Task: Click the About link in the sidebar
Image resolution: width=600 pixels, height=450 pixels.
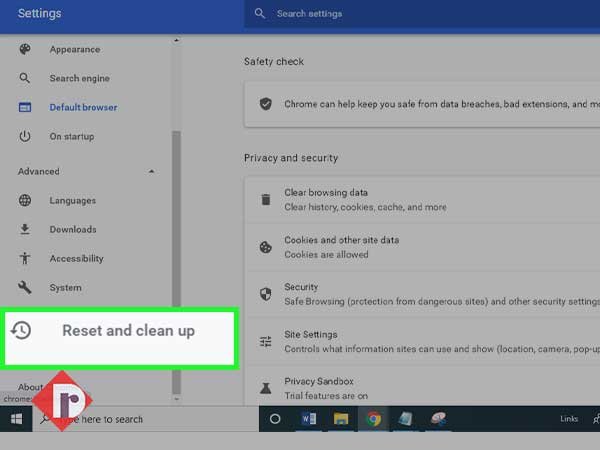Action: pyautogui.click(x=31, y=387)
